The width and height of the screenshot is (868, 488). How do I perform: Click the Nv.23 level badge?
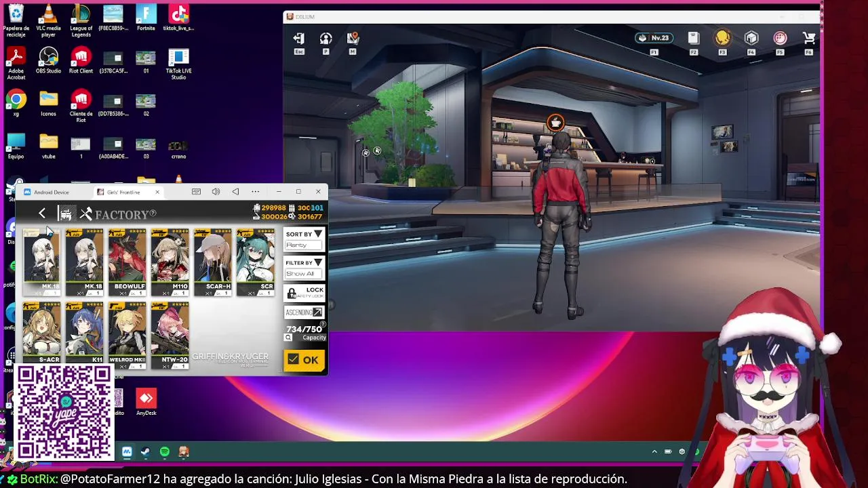click(x=654, y=38)
